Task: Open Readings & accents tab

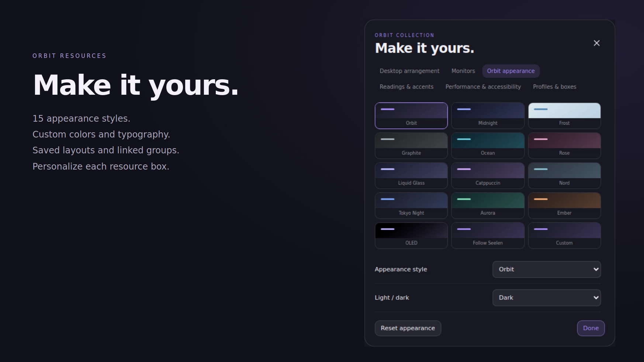Action: [406, 87]
